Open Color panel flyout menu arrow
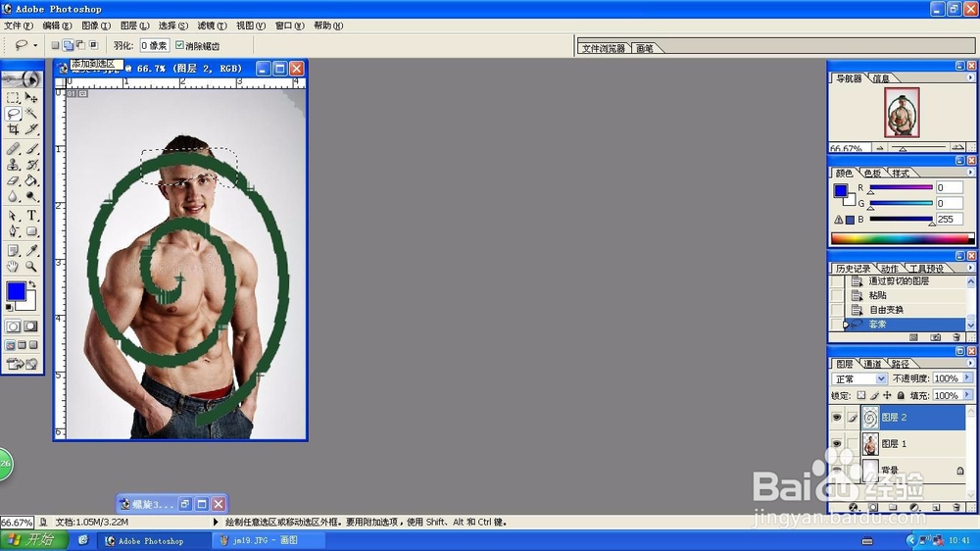This screenshot has height=551, width=980. pyautogui.click(x=970, y=172)
